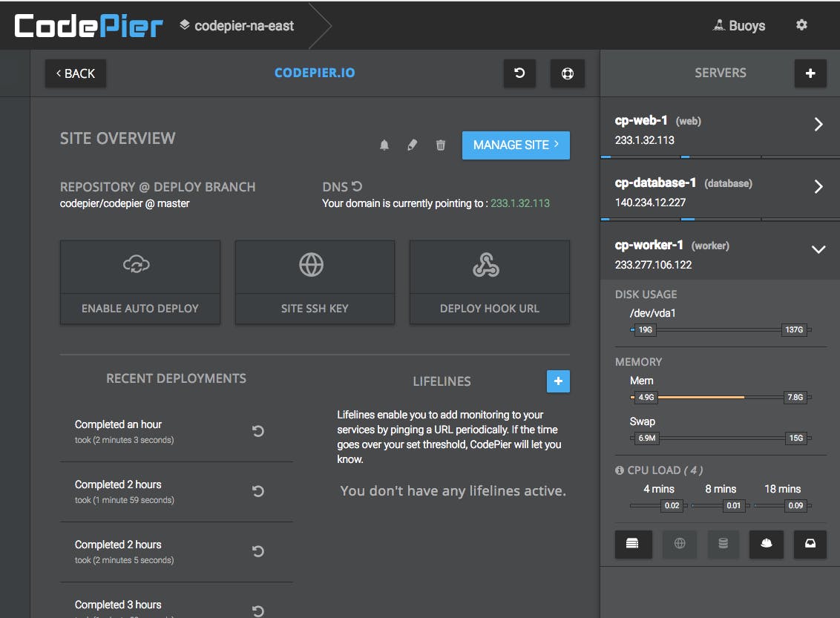This screenshot has height=618, width=840.
Task: Click the drive tray icon in worker toolbar
Action: coord(810,544)
